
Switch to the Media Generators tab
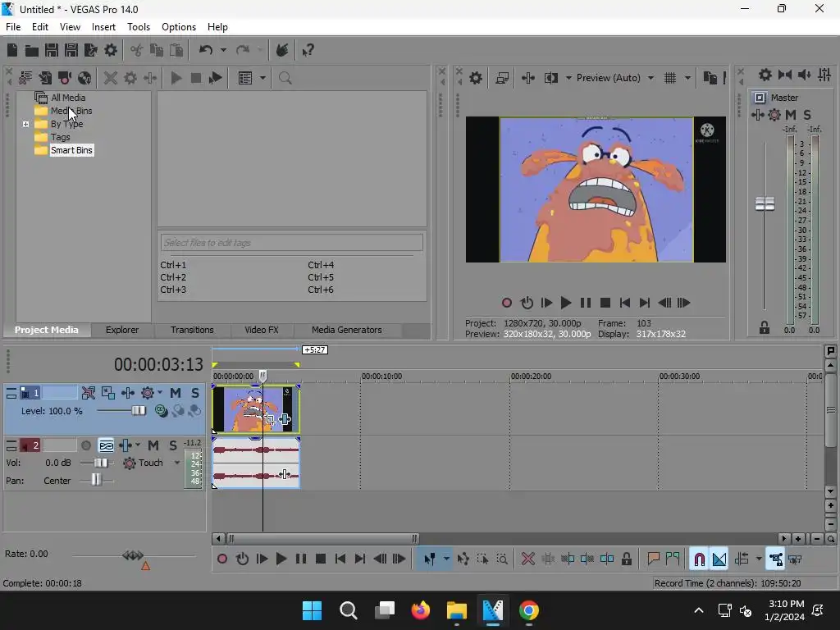(347, 330)
